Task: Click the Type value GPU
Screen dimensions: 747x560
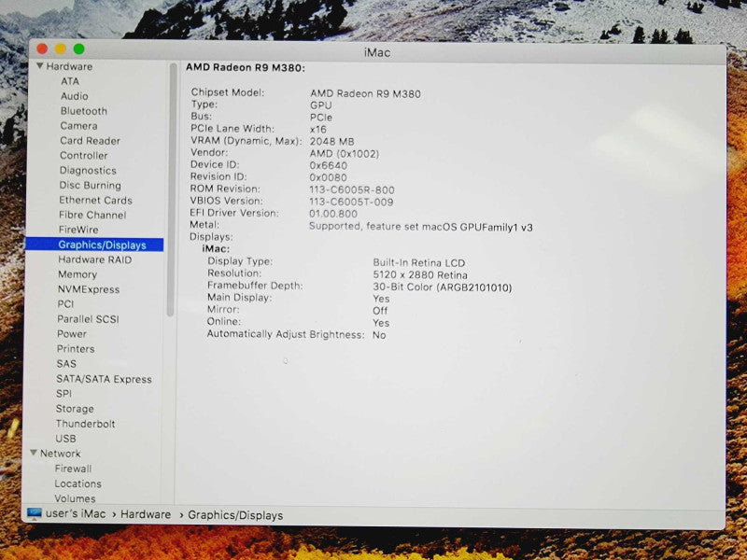Action: (321, 105)
